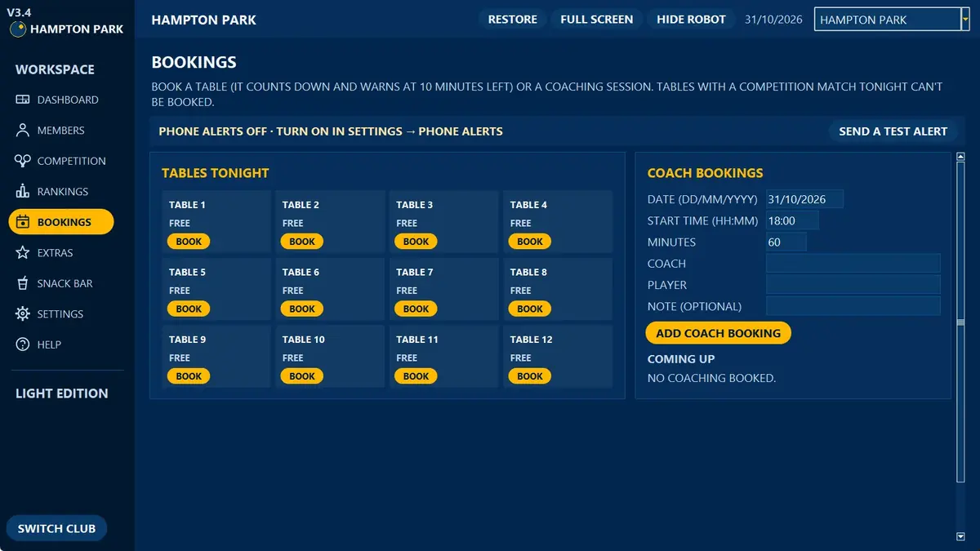Click the Snack Bar cup icon
The image size is (980, 551).
click(x=23, y=283)
